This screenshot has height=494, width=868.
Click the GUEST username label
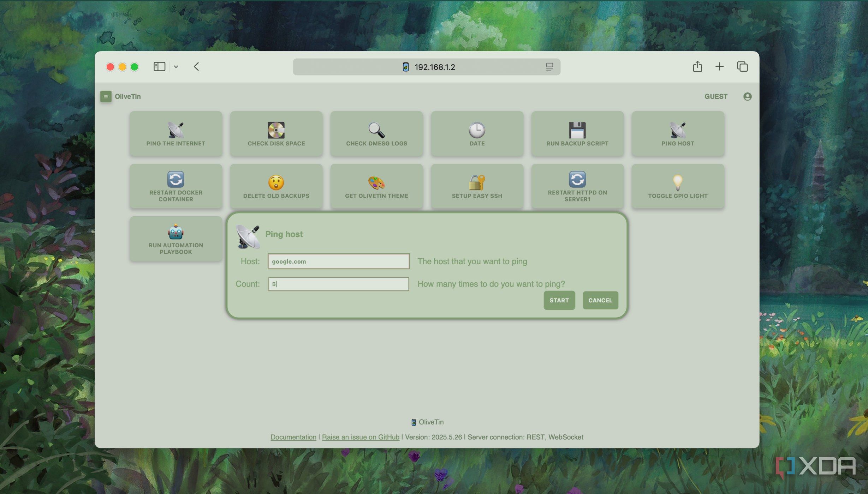coord(716,96)
